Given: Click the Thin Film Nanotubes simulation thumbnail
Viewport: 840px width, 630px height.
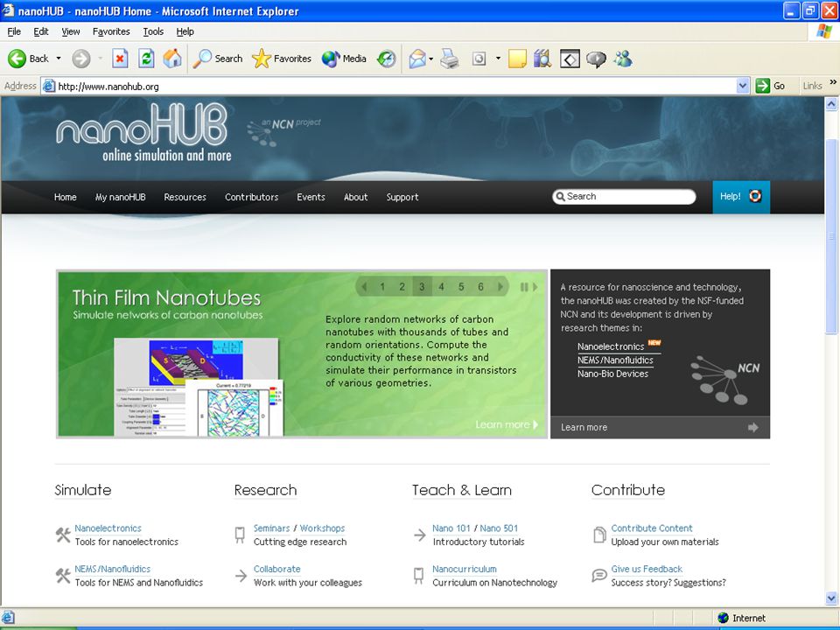Looking at the screenshot, I should coord(199,387).
